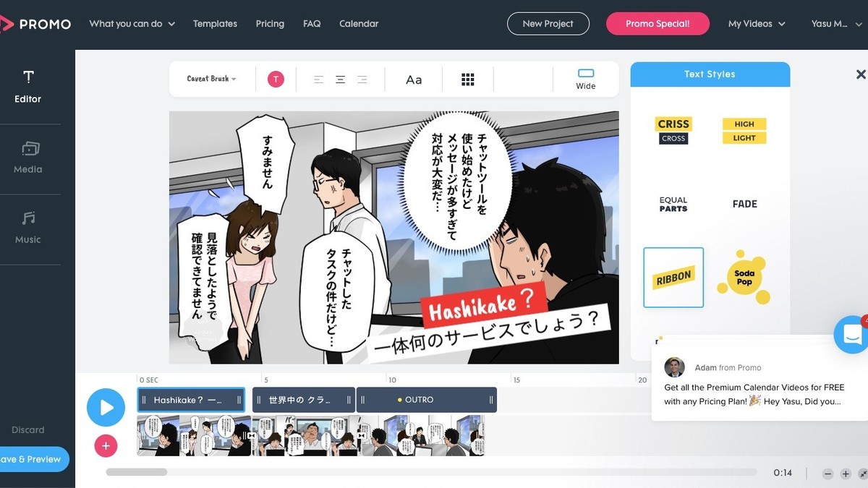Open the Caveat Brush font dropdown

pos(211,79)
